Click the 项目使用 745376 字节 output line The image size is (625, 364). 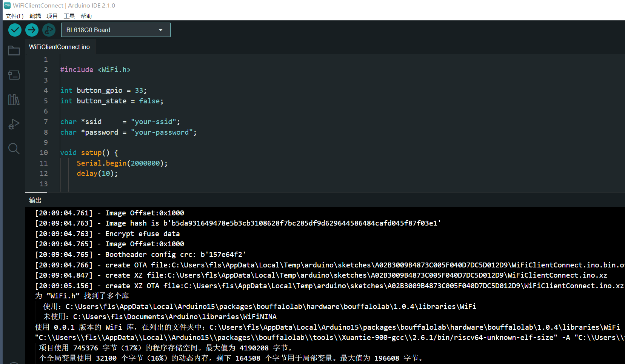pos(166,348)
